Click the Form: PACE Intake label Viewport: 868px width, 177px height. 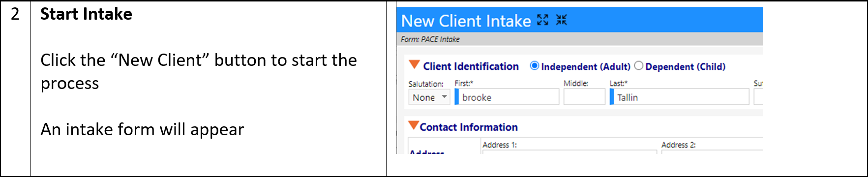click(430, 39)
